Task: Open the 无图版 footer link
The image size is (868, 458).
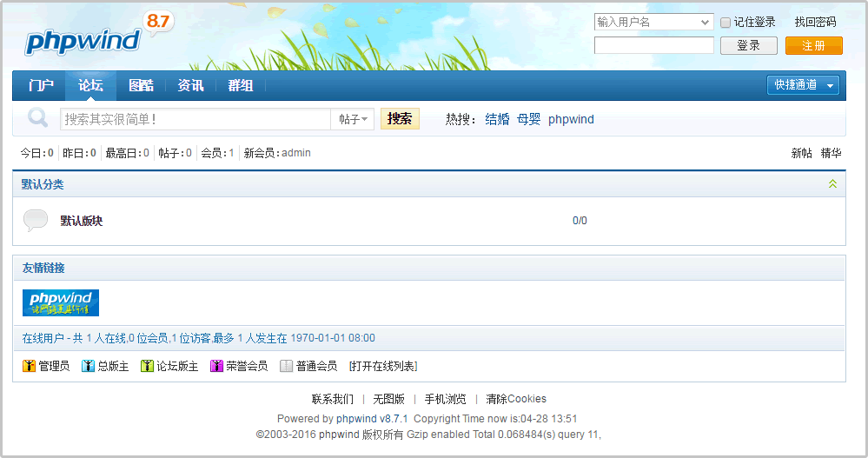Action: pyautogui.click(x=388, y=399)
